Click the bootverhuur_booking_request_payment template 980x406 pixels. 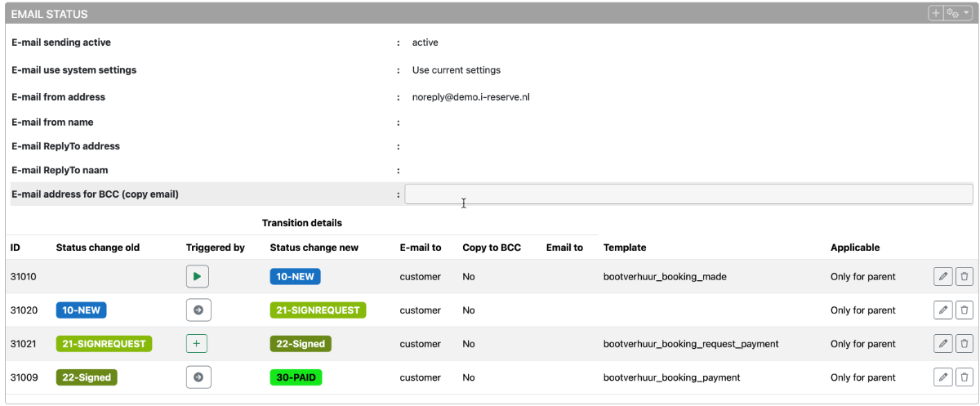click(x=690, y=344)
